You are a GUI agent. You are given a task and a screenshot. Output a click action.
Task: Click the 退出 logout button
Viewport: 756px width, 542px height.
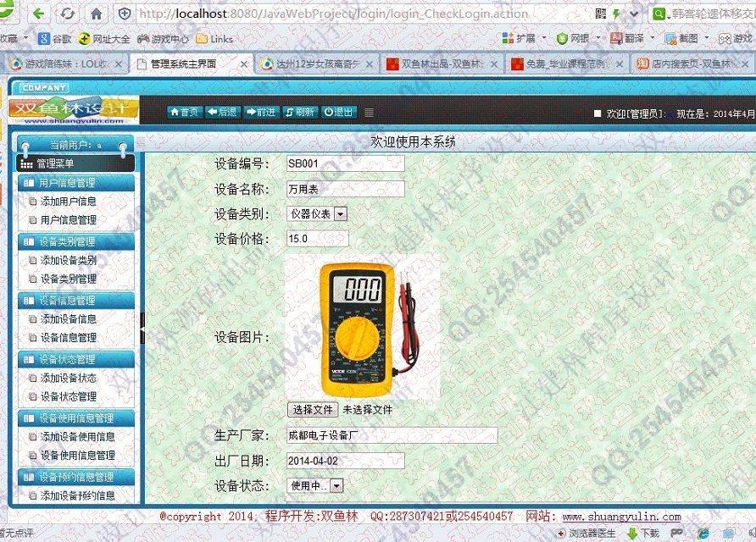point(338,112)
